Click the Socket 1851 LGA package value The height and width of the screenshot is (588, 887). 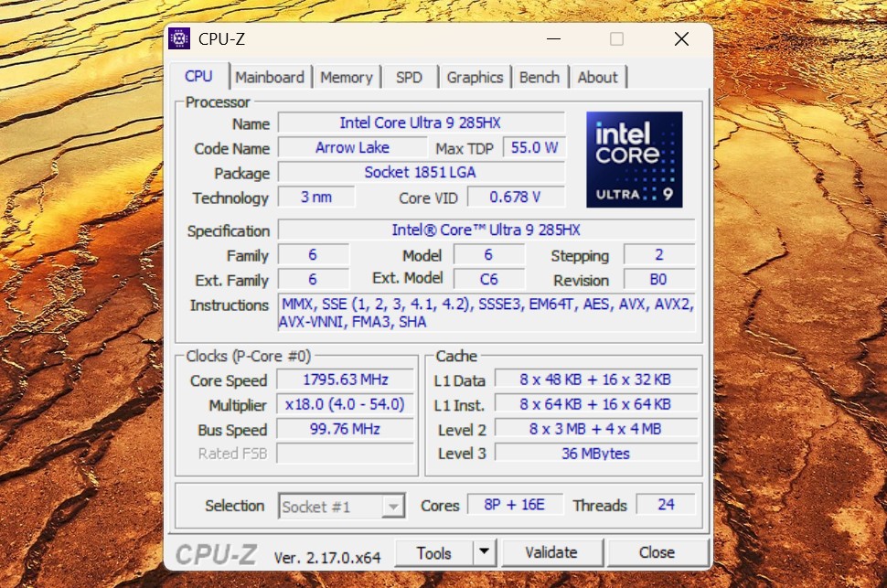(421, 172)
